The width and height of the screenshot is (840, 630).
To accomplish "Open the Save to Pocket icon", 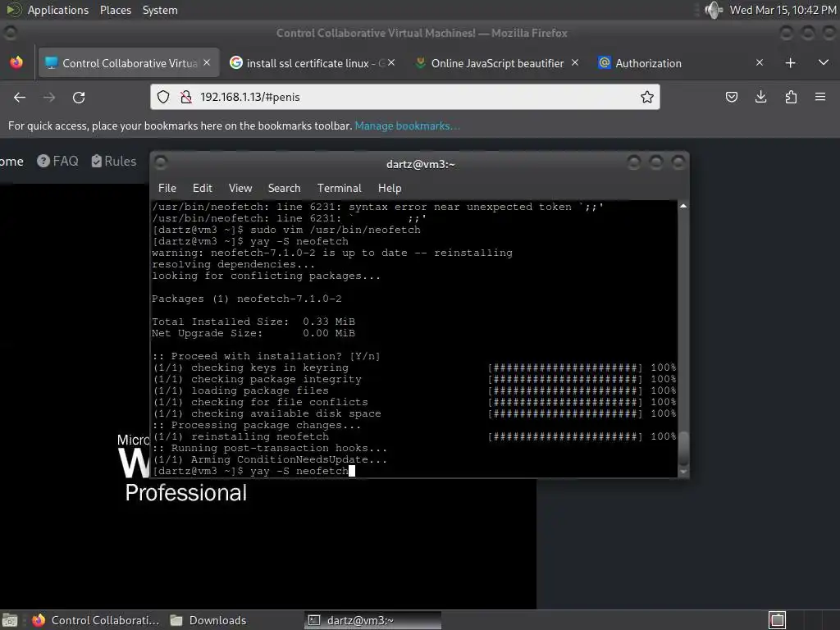I will point(731,97).
